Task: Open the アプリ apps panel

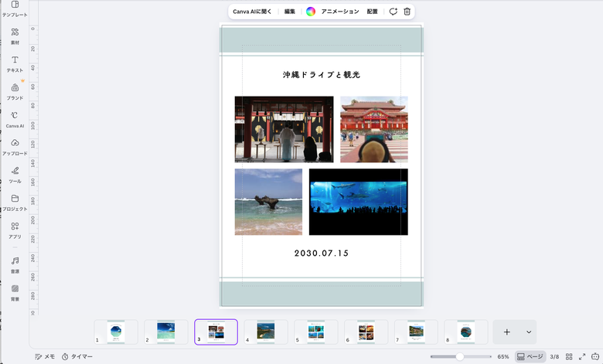Action: (15, 230)
